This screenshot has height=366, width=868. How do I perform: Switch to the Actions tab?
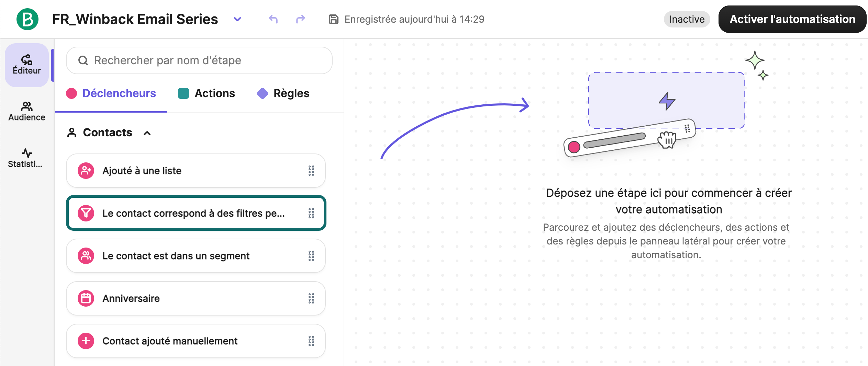[207, 93]
